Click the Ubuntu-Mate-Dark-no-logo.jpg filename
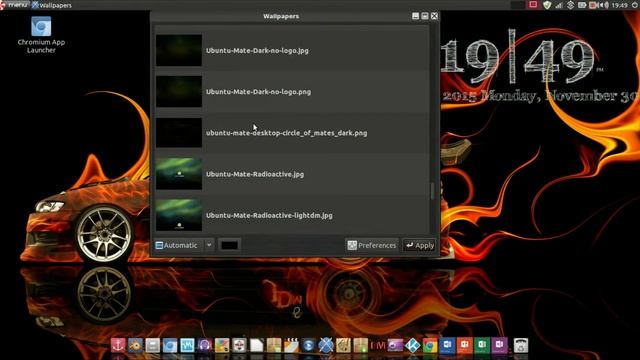This screenshot has height=360, width=640. (257, 51)
